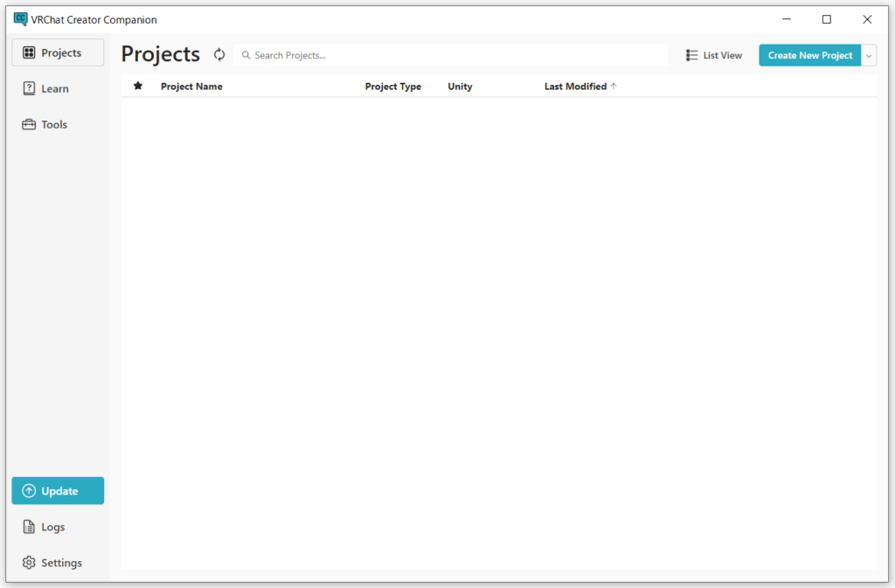This screenshot has height=588, width=895.
Task: Open the Tools sidebar page
Action: point(58,124)
